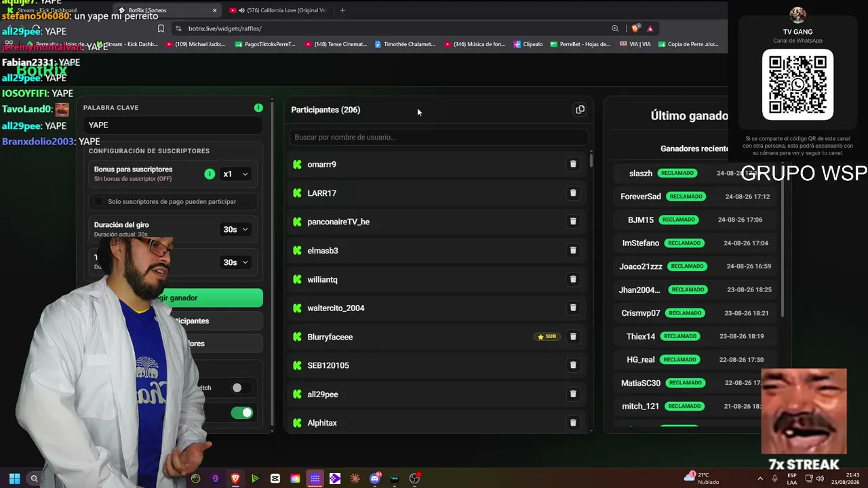The height and width of the screenshot is (488, 868).
Task: Open the x1 subscriber bonus dropdown
Action: [235, 174]
